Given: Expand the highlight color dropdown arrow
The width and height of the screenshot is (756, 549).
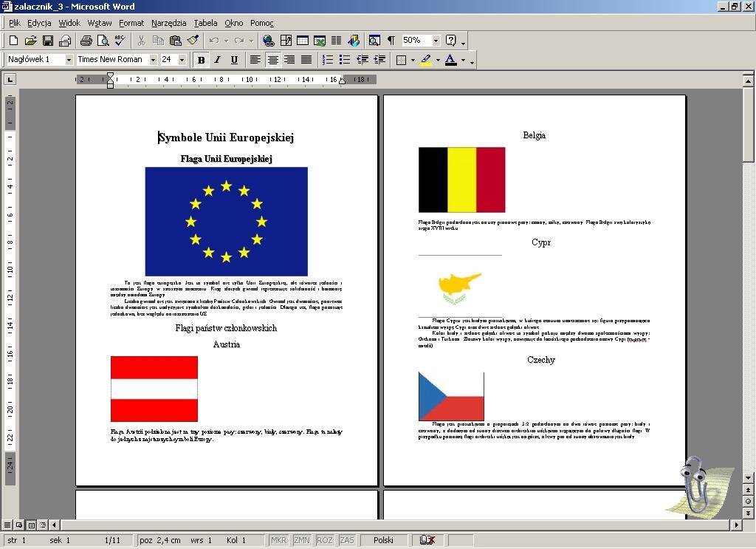Looking at the screenshot, I should [x=438, y=61].
